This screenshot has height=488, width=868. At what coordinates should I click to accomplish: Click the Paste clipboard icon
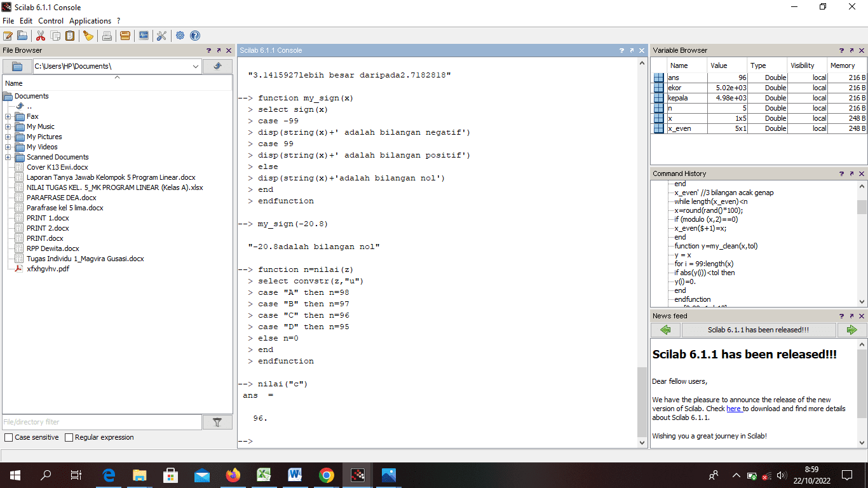click(x=70, y=36)
